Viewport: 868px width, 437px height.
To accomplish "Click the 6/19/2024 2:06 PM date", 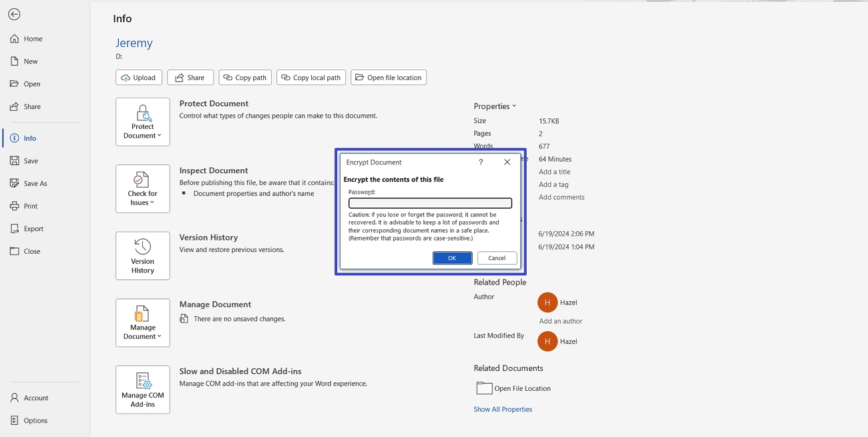I will (x=566, y=235).
